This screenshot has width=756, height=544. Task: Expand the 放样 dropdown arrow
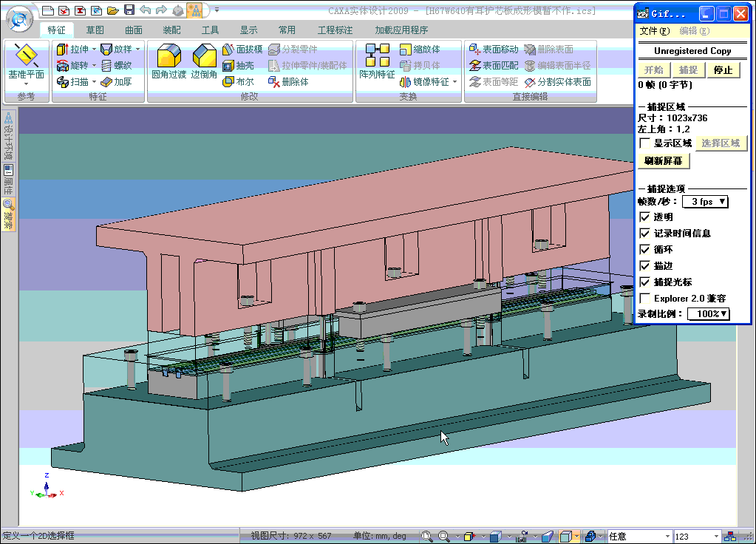138,50
